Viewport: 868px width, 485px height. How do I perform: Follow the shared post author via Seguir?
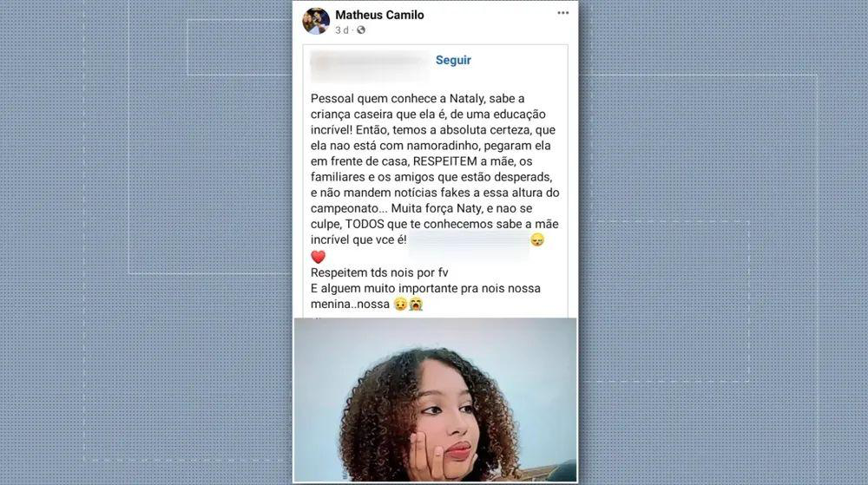pos(453,60)
